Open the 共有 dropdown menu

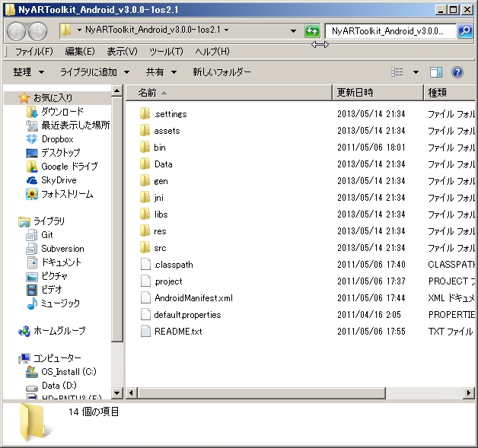(161, 72)
